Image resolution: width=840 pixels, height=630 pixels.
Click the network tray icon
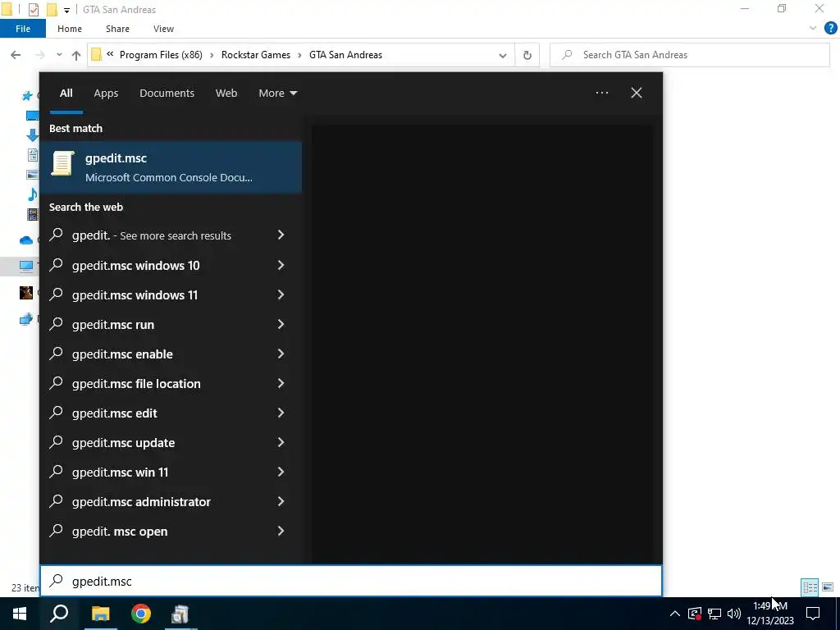pyautogui.click(x=714, y=614)
